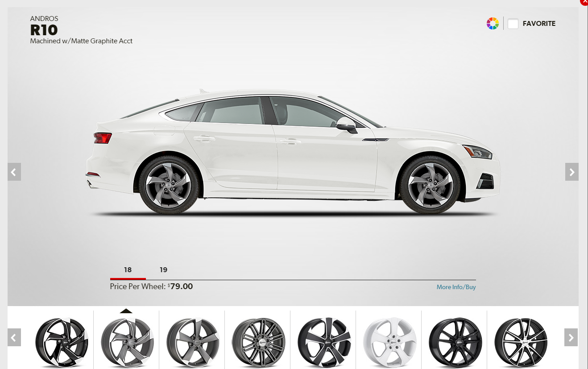Choose the white five-spoke wheel thumbnail
588x369 pixels.
click(388, 342)
